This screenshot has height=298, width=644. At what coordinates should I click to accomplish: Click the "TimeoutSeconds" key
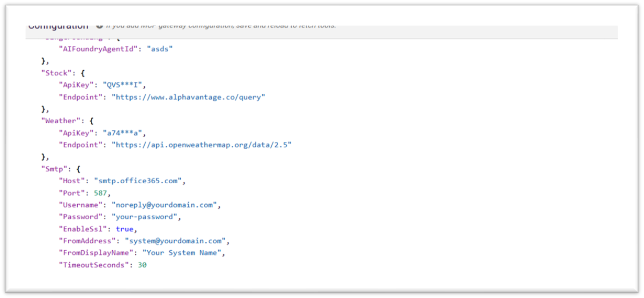(x=94, y=265)
